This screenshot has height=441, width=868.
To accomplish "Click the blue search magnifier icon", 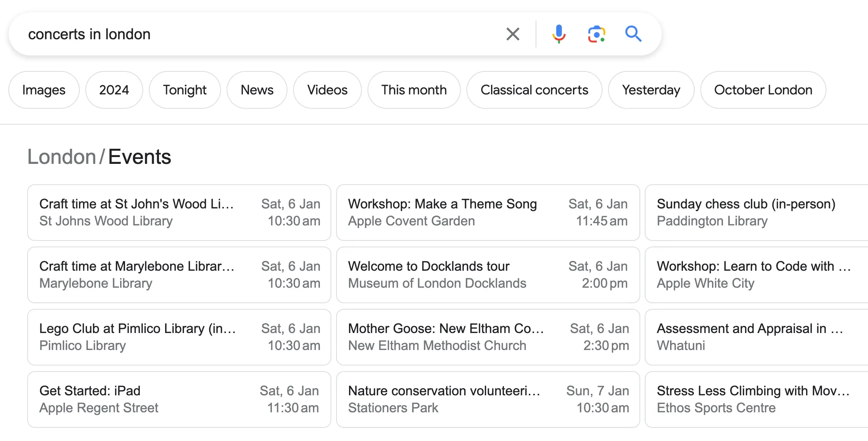I will coord(633,34).
